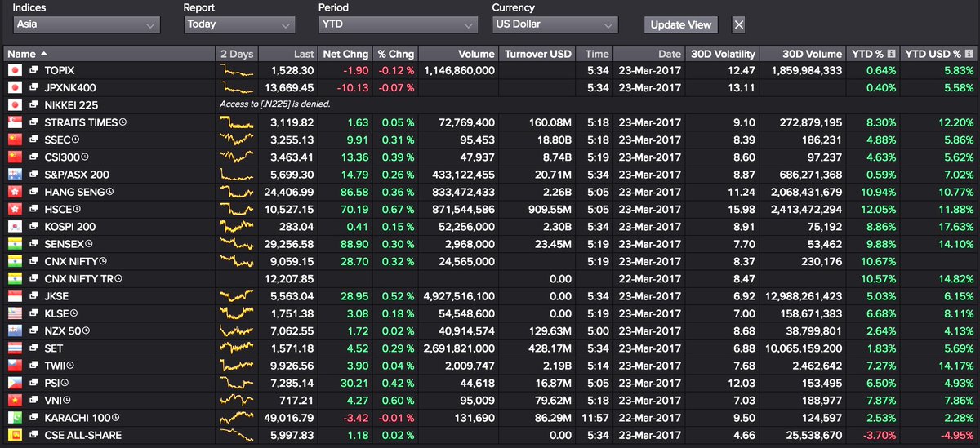Screen dimensions: 980x448
Task: Click the clock icon after SENSEX
Action: [x=90, y=244]
